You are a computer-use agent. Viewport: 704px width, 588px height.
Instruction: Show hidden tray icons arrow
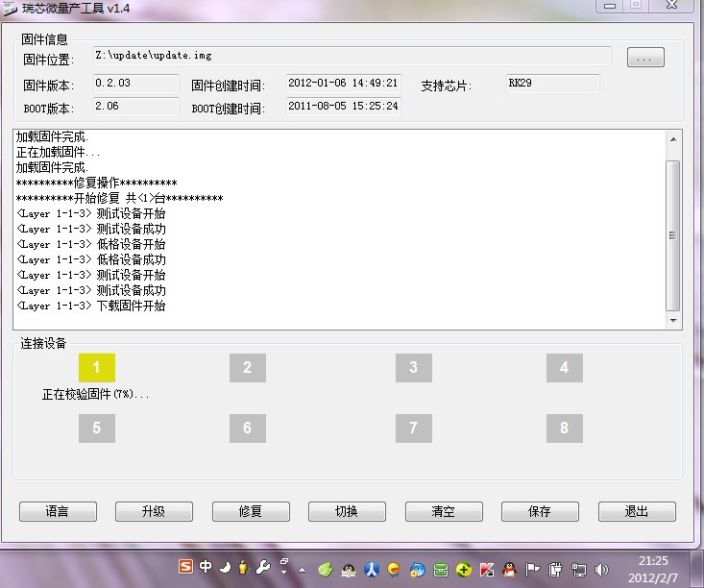(x=303, y=570)
